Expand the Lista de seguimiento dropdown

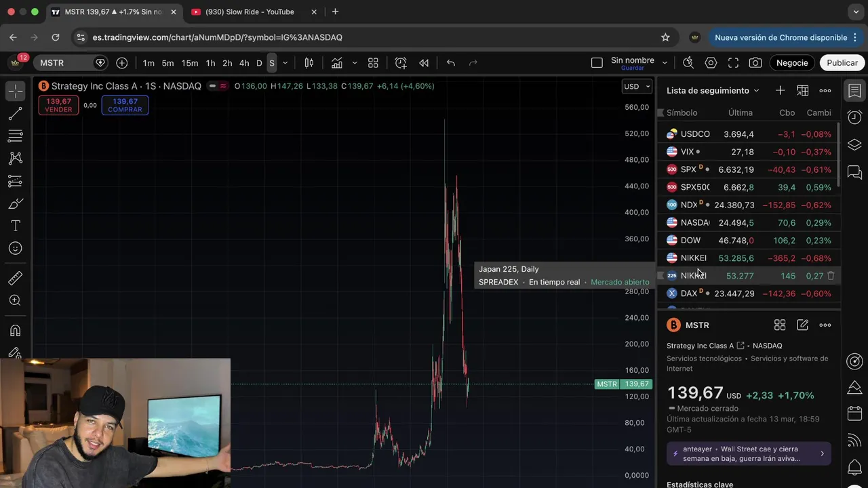(757, 91)
